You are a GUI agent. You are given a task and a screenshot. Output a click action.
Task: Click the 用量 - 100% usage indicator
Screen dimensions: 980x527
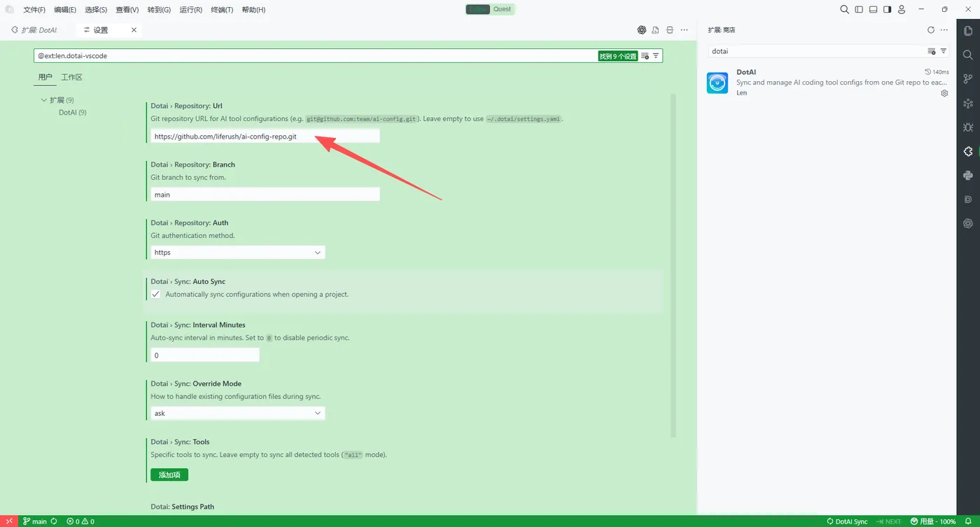933,521
